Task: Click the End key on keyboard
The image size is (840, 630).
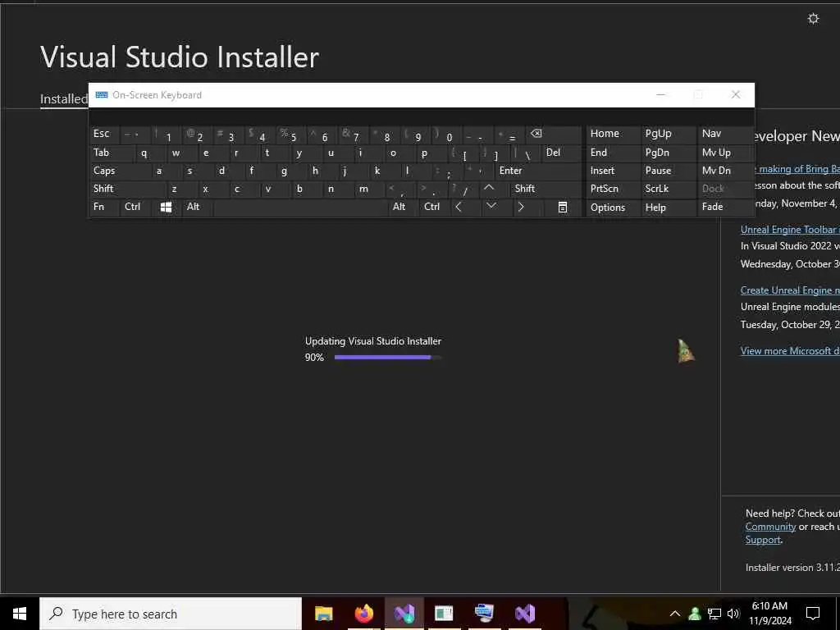Action: pyautogui.click(x=612, y=153)
